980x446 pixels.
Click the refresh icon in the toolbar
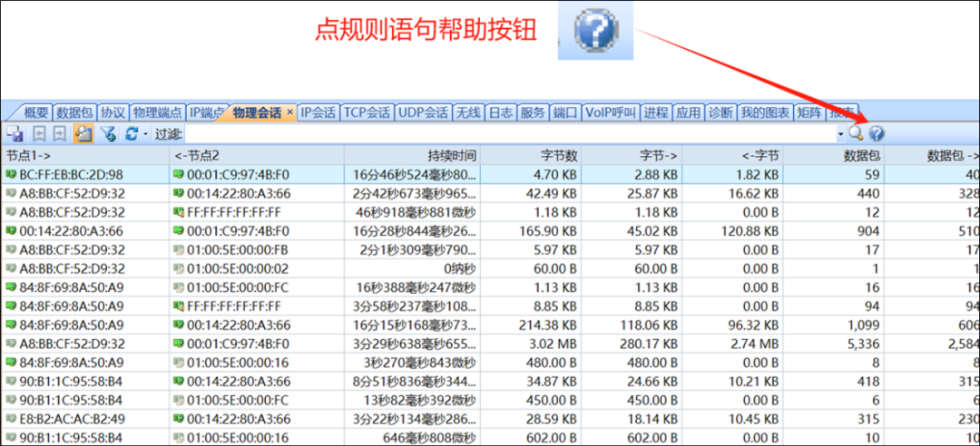coord(132,133)
